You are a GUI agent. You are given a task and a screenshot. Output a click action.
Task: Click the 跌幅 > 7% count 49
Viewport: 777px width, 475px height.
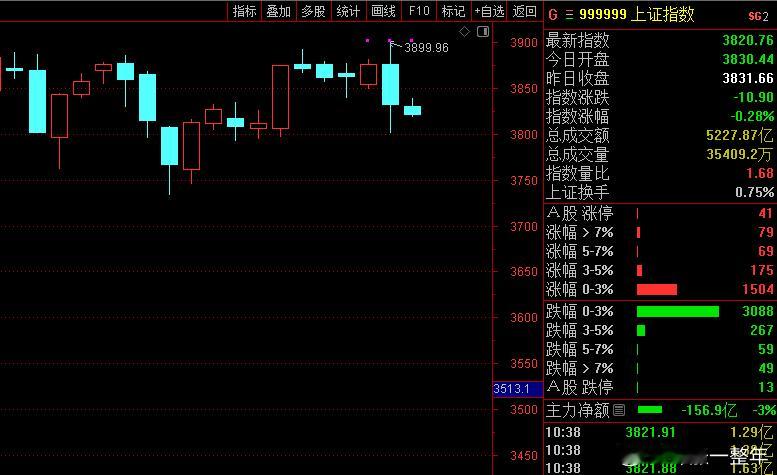point(766,368)
